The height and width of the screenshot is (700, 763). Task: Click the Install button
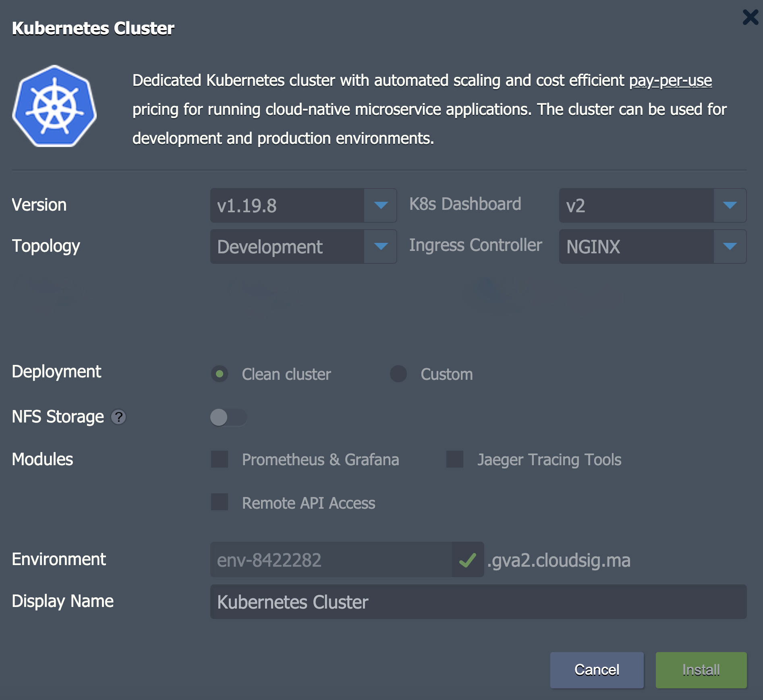[x=701, y=670]
